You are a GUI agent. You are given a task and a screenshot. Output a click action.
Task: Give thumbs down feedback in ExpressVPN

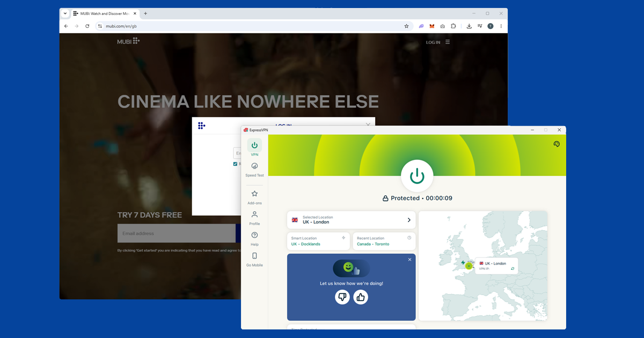(x=342, y=297)
